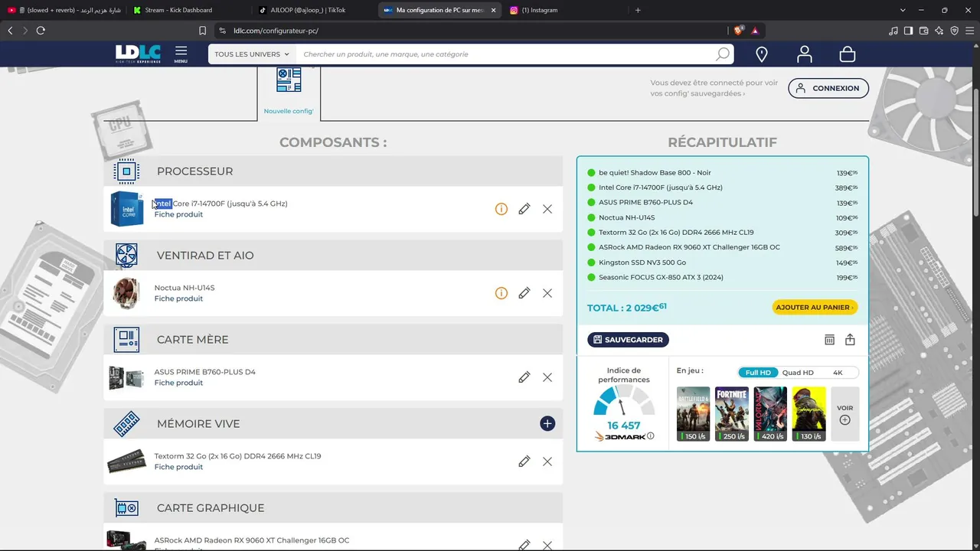Edit the ASUS PRIME B760-PLUS D4 motherboard
This screenshot has height=551, width=980.
coord(524,377)
